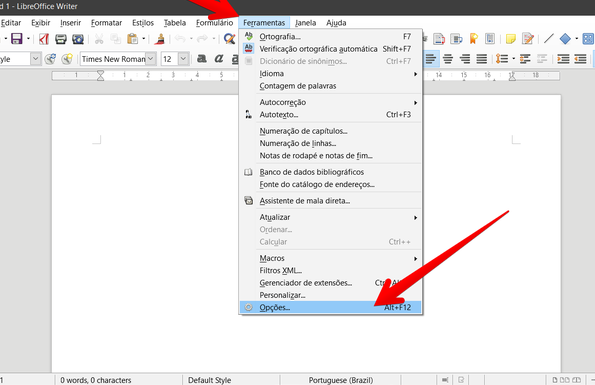
Task: Click New Style from Selection icon
Action: point(67,59)
